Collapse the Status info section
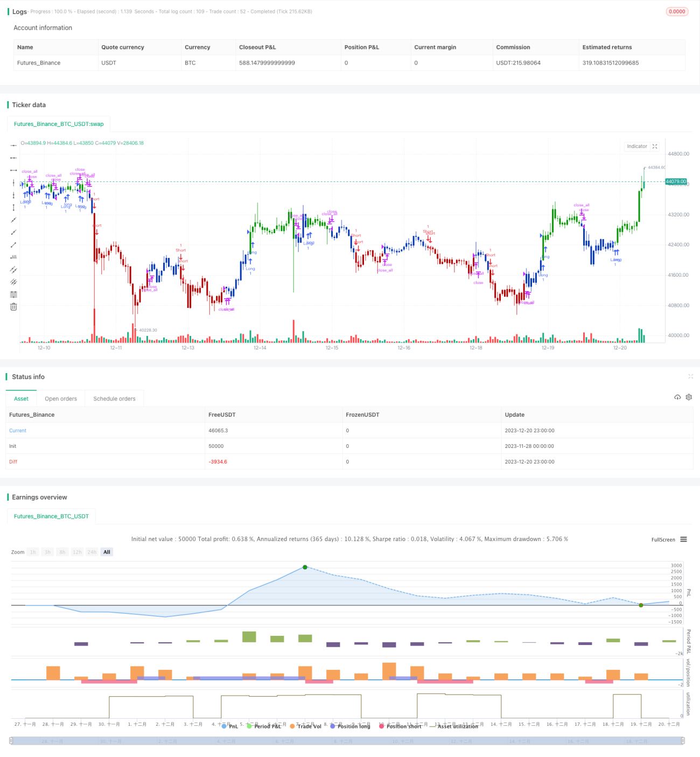This screenshot has width=700, height=757. point(690,376)
